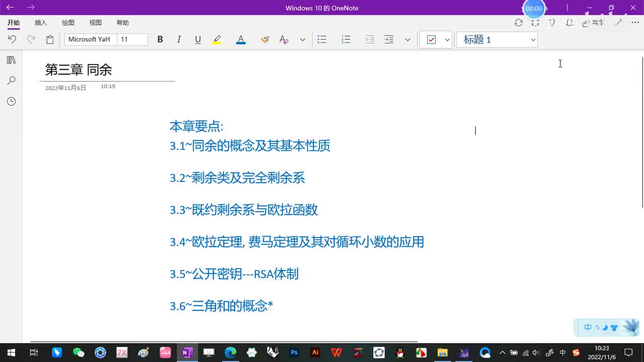Open File Explorer from the taskbar
This screenshot has width=644, height=362.
442,352
